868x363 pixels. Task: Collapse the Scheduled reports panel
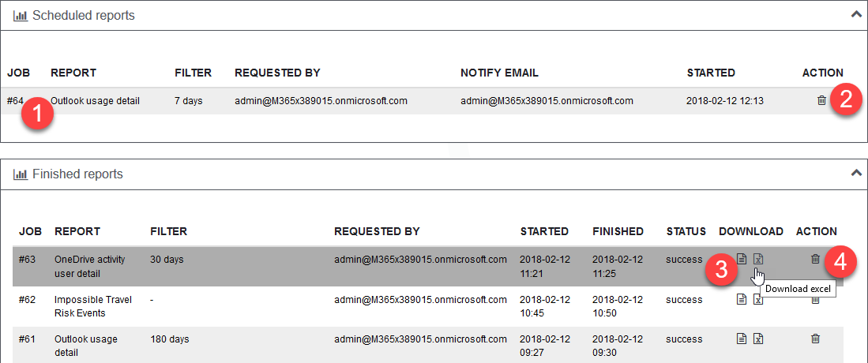pos(855,13)
